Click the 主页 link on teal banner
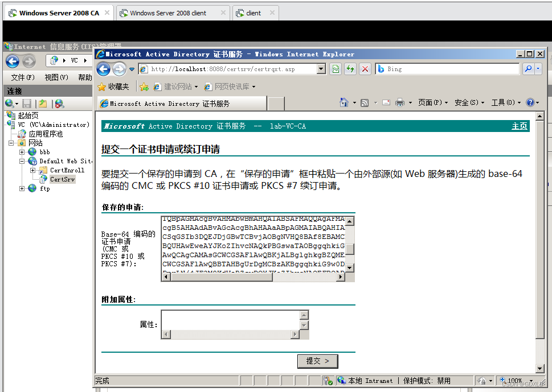 coord(520,126)
